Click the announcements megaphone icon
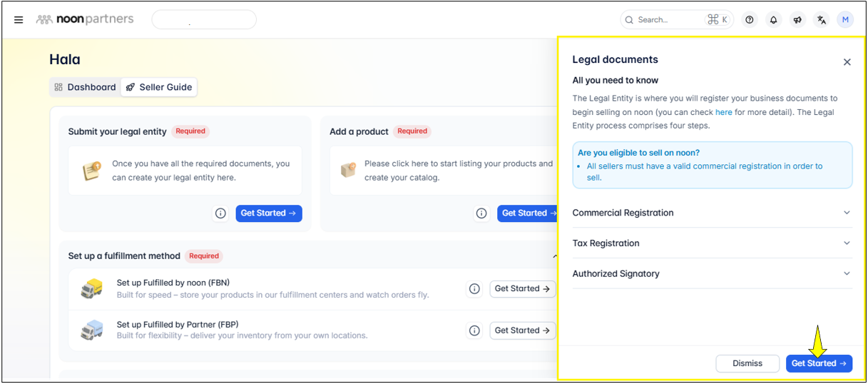868x384 pixels. tap(798, 20)
